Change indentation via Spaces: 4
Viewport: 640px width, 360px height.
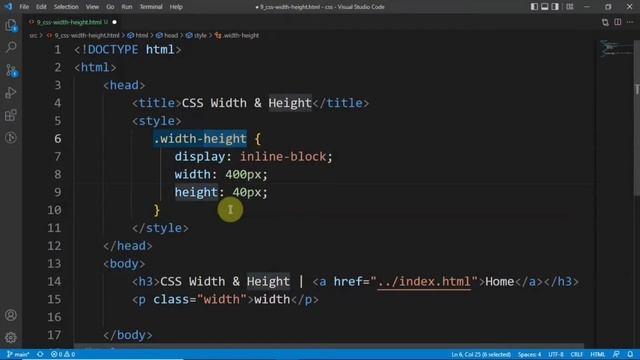pos(529,354)
